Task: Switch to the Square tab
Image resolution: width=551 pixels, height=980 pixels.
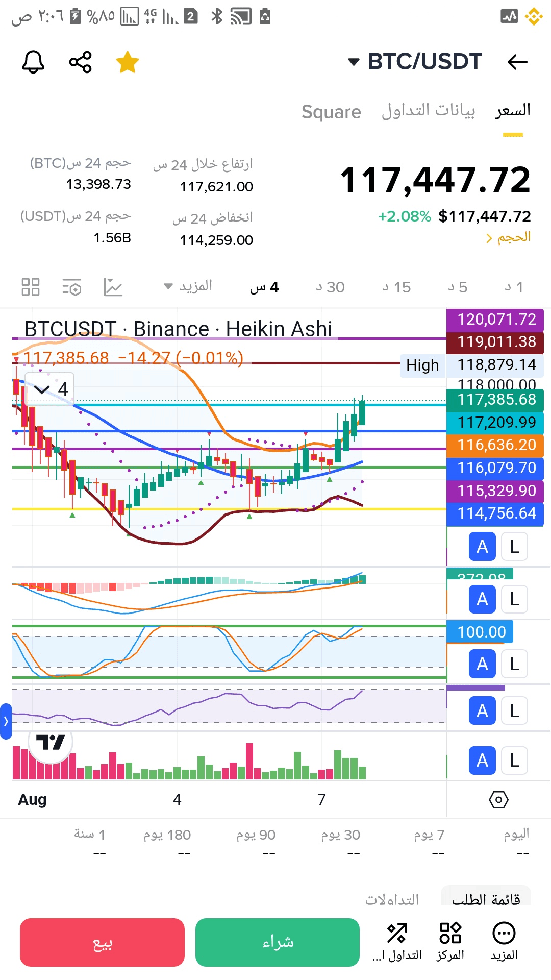Action: pyautogui.click(x=331, y=111)
